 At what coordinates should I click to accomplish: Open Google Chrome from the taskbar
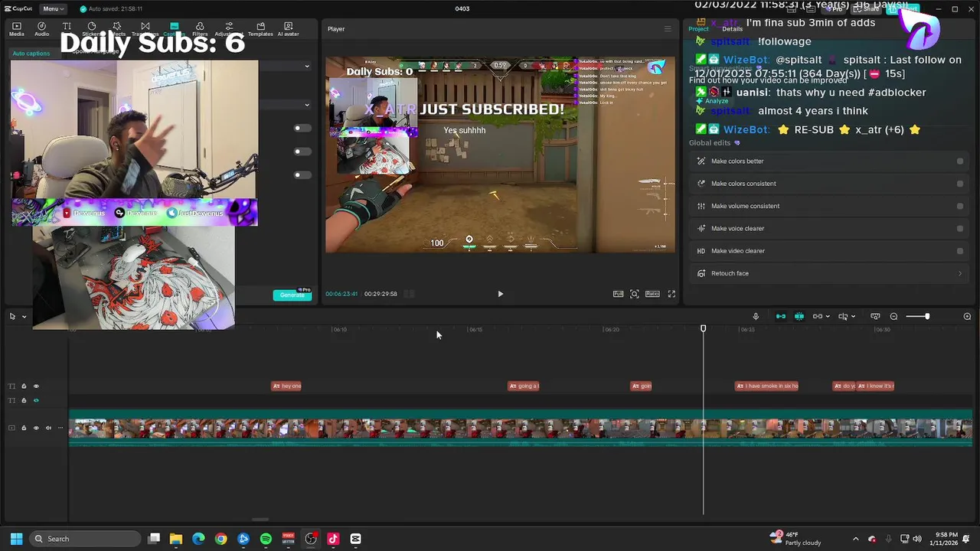click(220, 539)
